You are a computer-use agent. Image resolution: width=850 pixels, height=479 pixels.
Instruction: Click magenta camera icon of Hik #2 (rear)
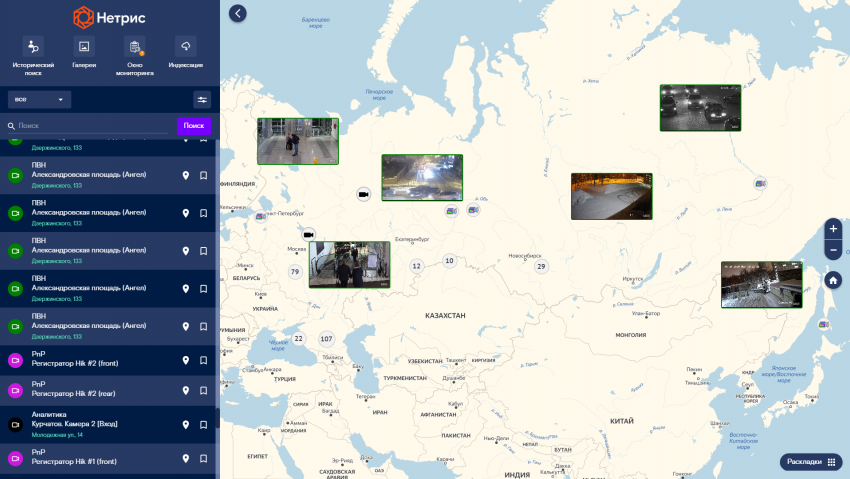(x=15, y=391)
